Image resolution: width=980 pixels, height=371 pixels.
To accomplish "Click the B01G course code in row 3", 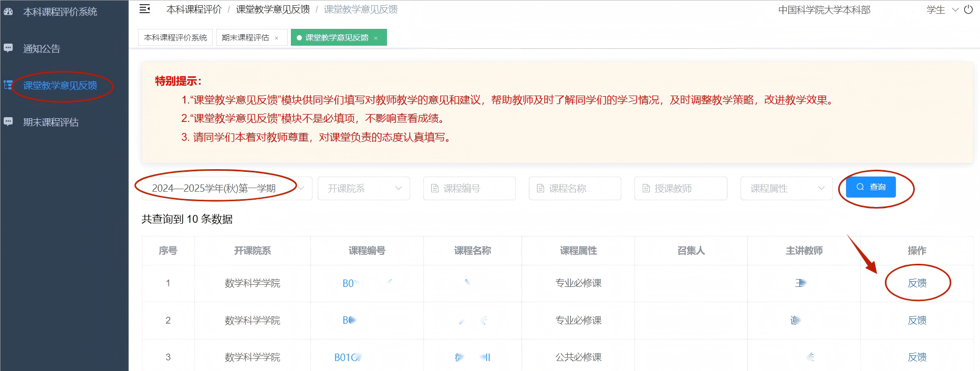I will pos(348,357).
